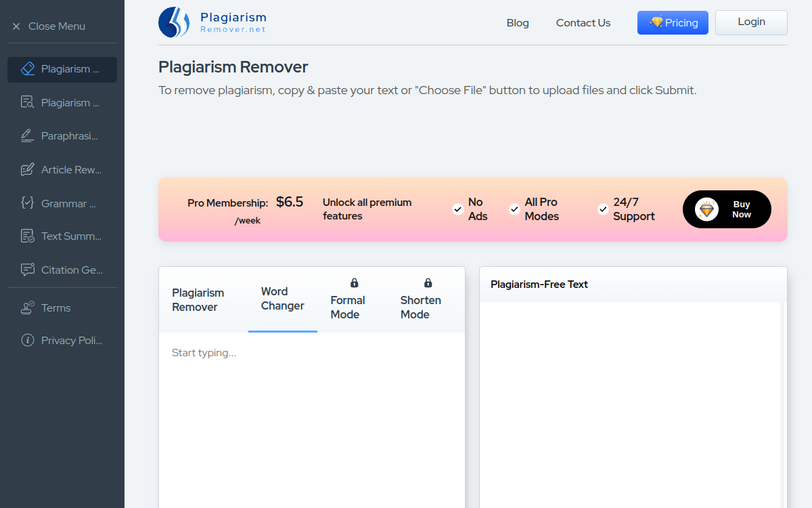Click the edit-note icon next to Article Rewriter
The height and width of the screenshot is (508, 812).
pyautogui.click(x=28, y=169)
